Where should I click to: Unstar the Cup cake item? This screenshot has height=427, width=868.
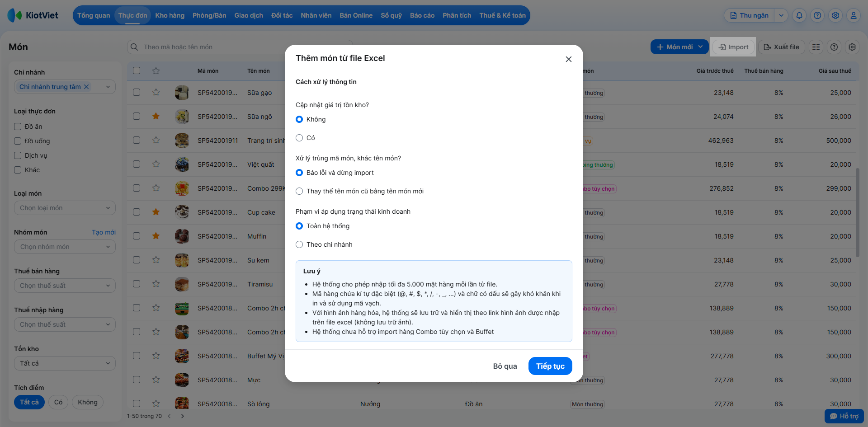(x=156, y=212)
